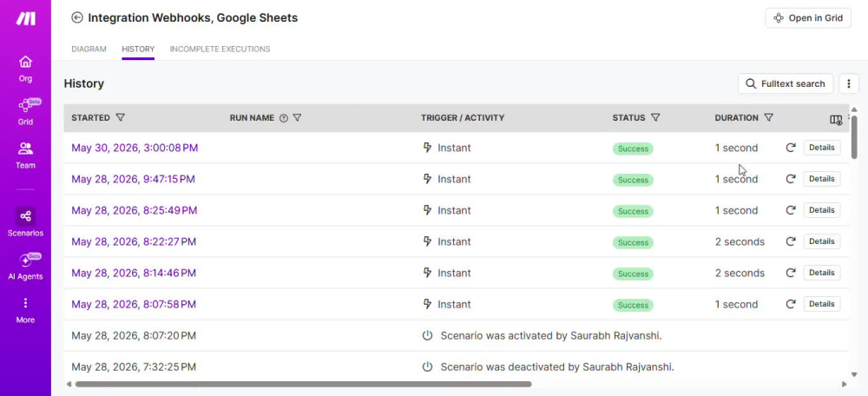View Details for the 3:00:08 PM run
868x396 pixels.
[x=821, y=148]
